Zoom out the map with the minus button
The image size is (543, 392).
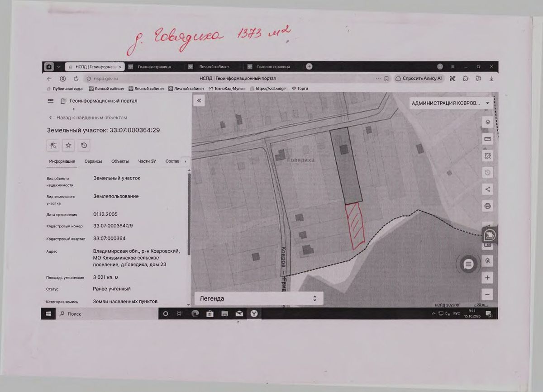click(487, 294)
